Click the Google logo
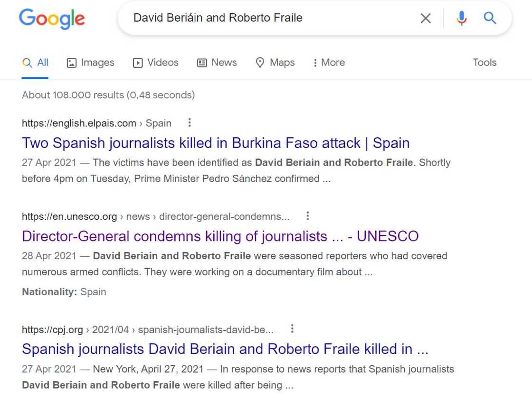 (52, 19)
